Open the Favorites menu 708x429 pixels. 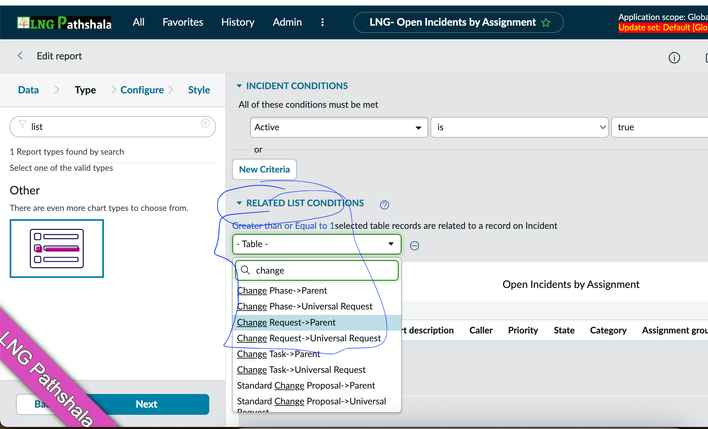182,22
